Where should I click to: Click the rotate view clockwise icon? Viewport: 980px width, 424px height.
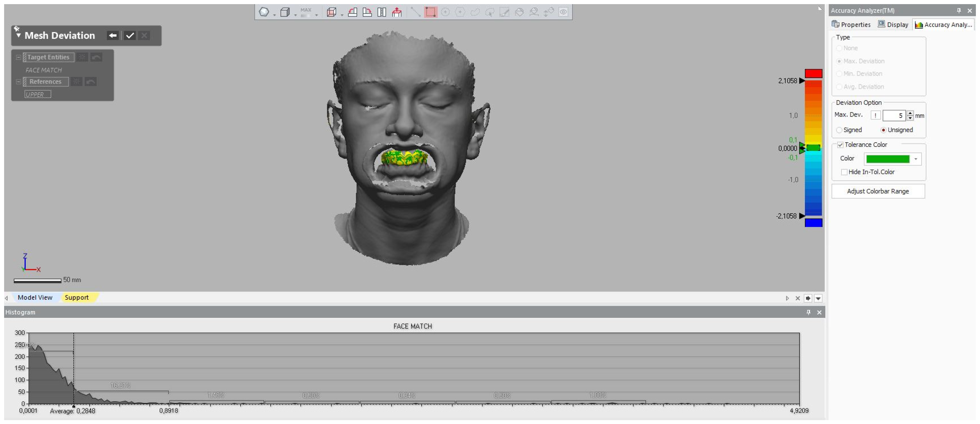pos(367,12)
